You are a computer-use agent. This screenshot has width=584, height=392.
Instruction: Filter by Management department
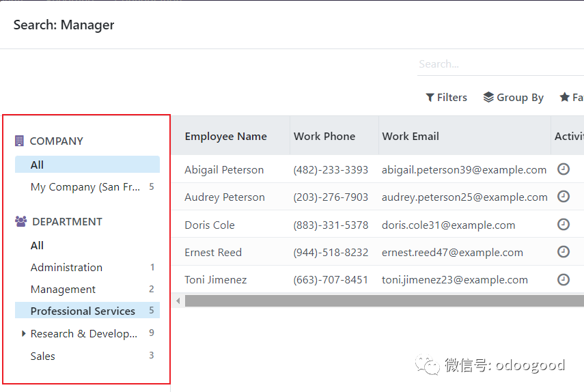[63, 290]
